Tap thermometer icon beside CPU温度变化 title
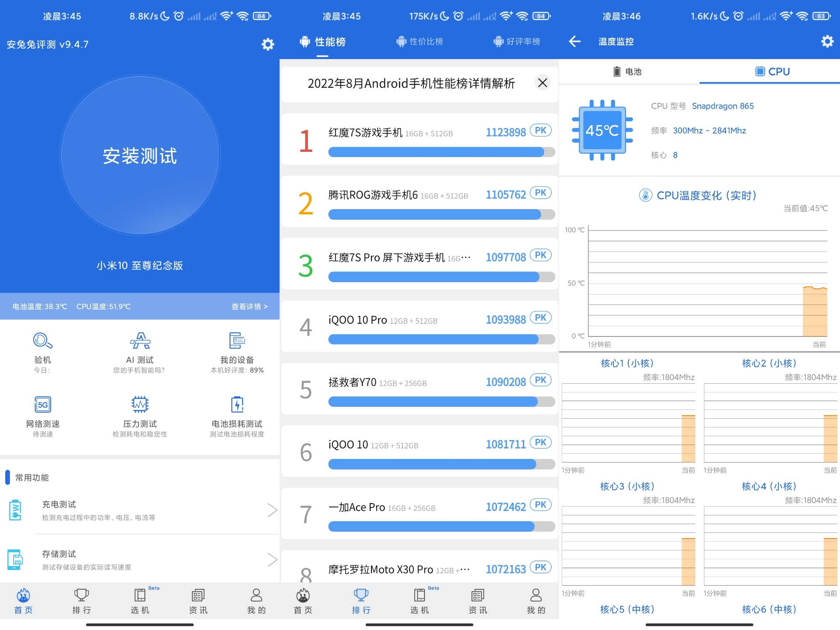This screenshot has height=630, width=840. (x=645, y=195)
